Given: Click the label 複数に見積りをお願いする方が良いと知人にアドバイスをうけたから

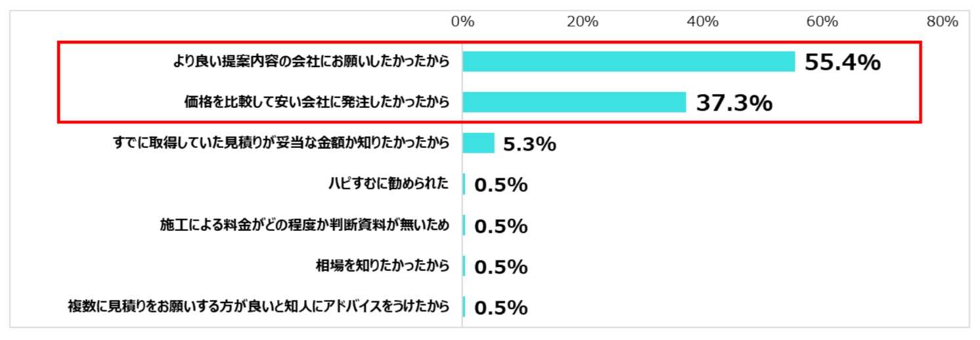Looking at the screenshot, I should click(x=259, y=306).
